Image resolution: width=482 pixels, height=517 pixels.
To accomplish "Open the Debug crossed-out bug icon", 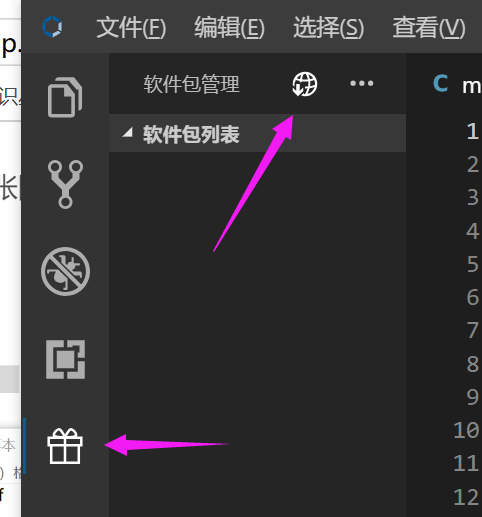I will click(65, 271).
